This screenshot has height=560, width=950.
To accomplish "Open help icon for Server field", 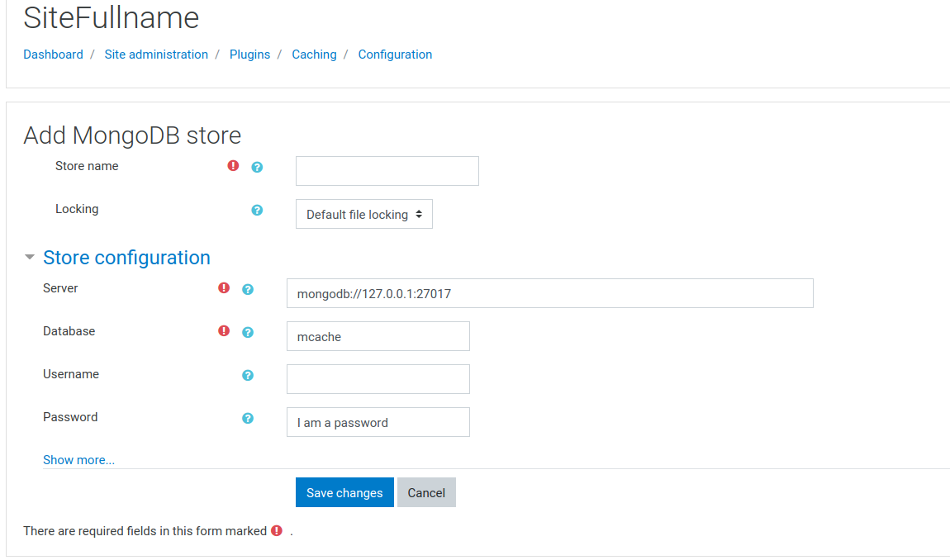I will [x=248, y=289].
